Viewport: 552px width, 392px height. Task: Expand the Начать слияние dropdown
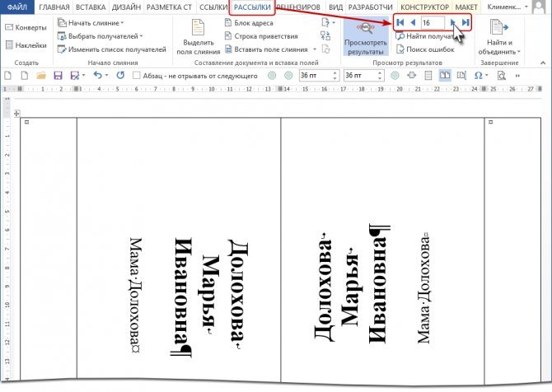91,23
